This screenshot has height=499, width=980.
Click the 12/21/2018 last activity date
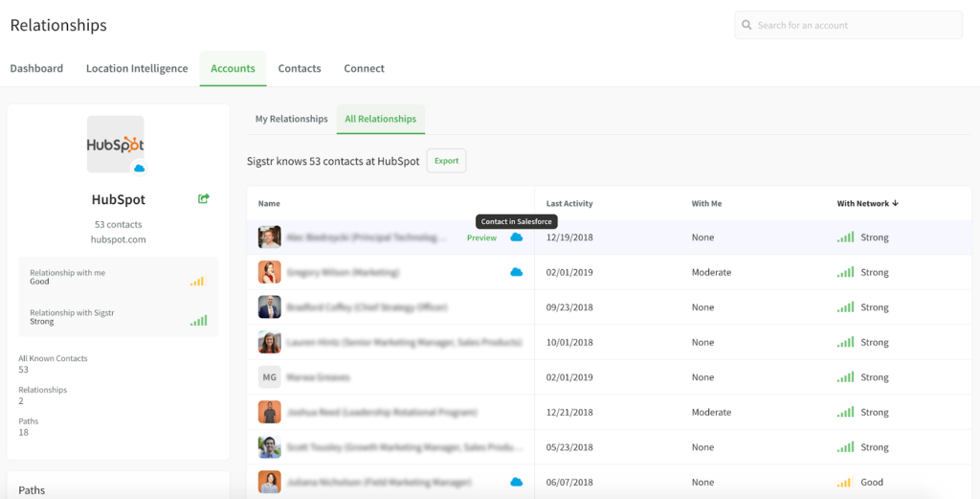point(569,413)
